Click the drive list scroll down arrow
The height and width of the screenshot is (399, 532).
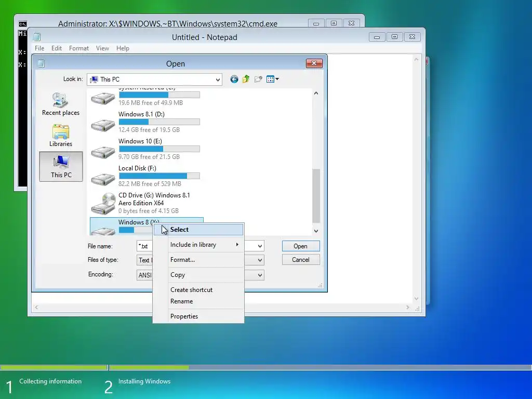click(x=316, y=231)
